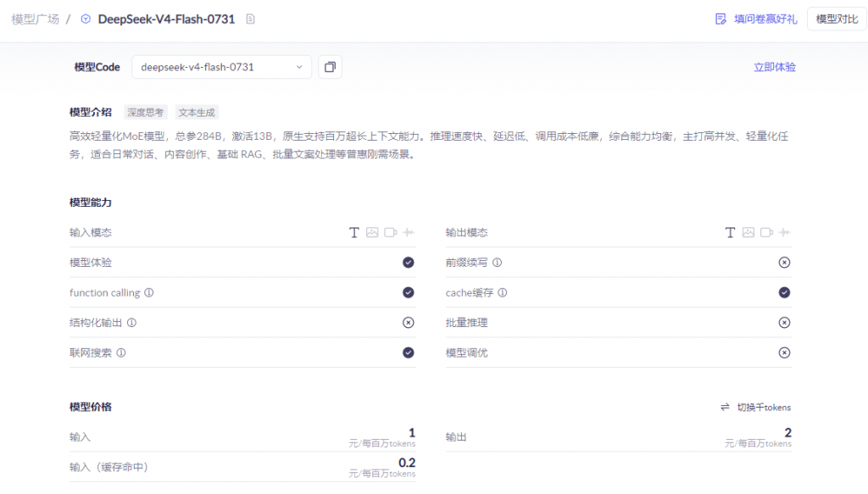
Task: Click the 模型调优 label
Action: [467, 352]
